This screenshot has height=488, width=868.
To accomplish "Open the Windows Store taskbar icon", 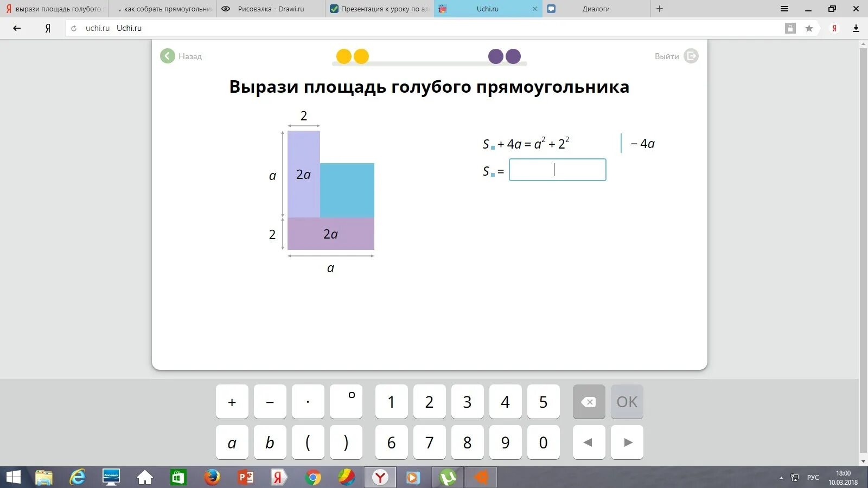I will (178, 477).
